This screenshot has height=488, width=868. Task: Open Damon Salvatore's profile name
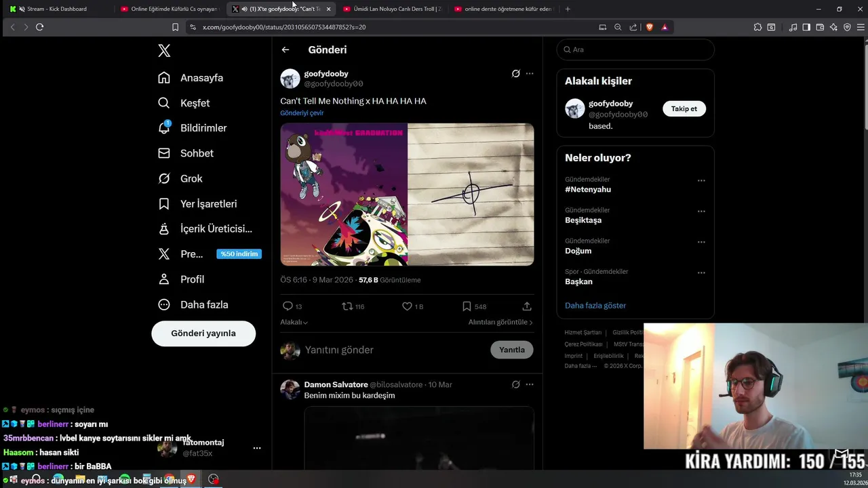click(336, 384)
